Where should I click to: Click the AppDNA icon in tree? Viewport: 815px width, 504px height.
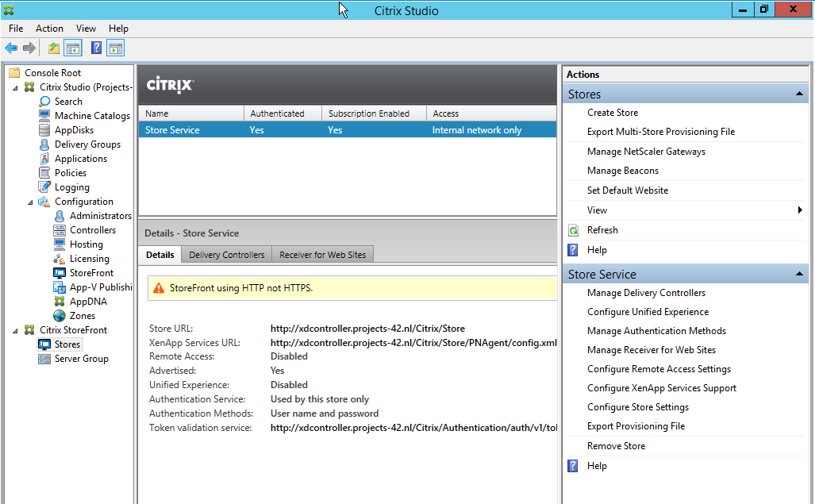pos(60,302)
